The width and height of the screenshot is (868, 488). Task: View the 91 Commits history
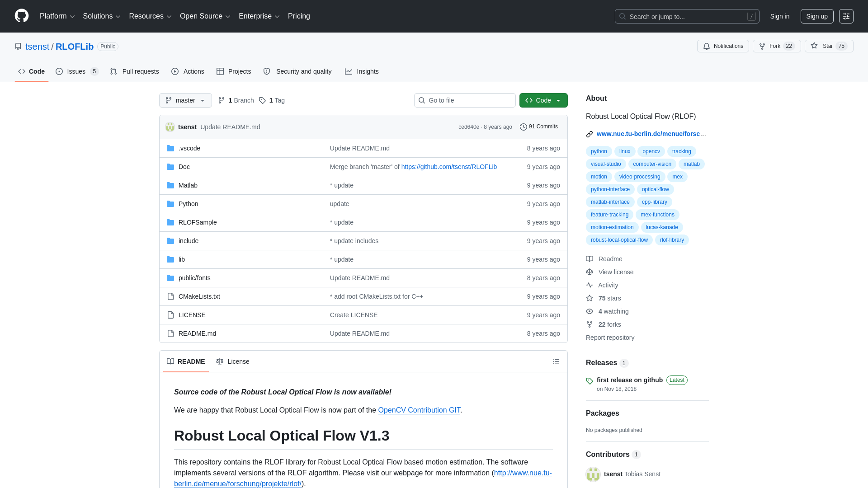[539, 127]
